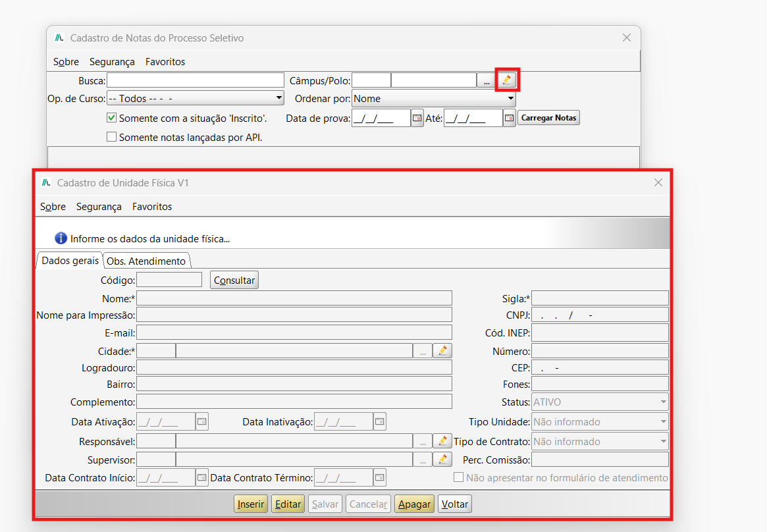Uncheck Somente com a situação 'Inscrito'
This screenshot has width=767, height=532.
coord(111,117)
